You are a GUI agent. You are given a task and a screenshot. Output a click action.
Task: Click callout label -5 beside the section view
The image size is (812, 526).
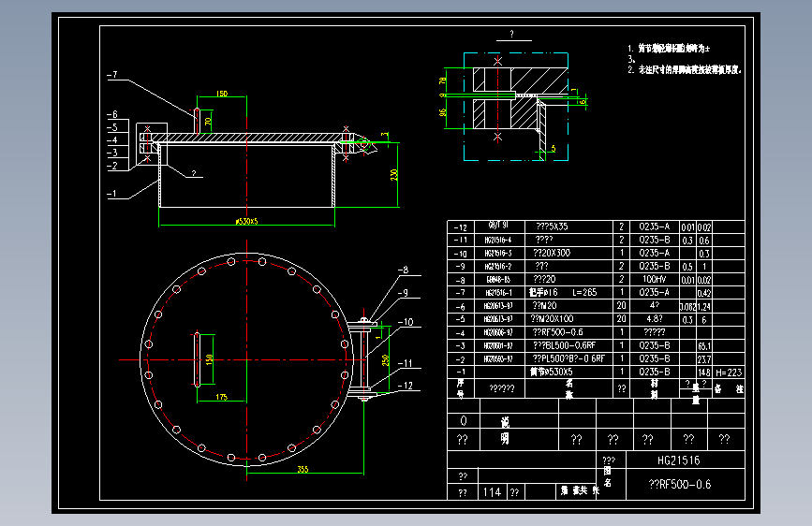112,127
